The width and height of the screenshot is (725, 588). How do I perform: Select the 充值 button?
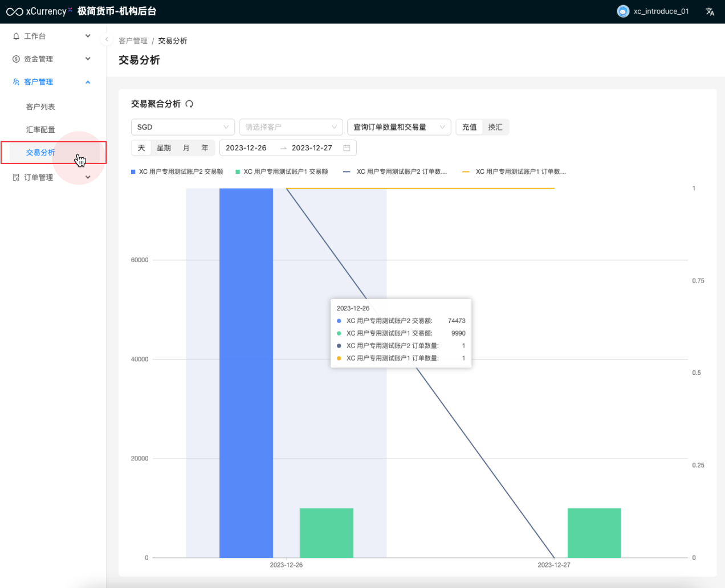[470, 127]
